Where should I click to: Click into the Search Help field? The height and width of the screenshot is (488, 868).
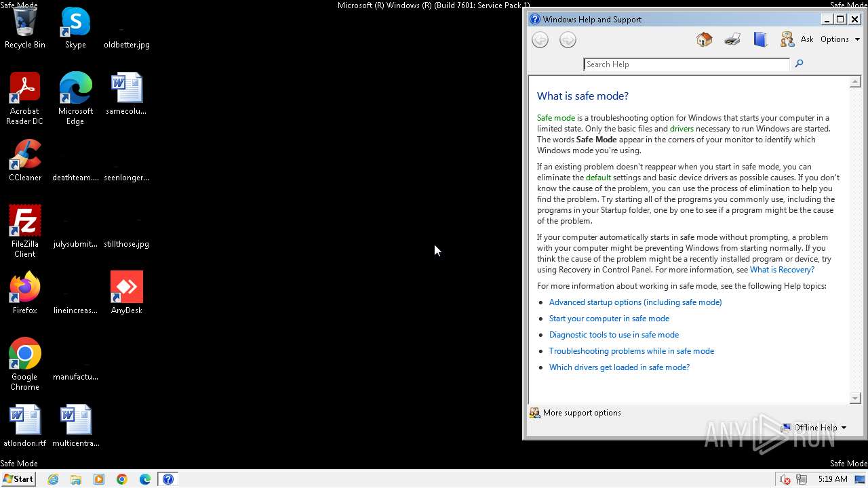[686, 64]
